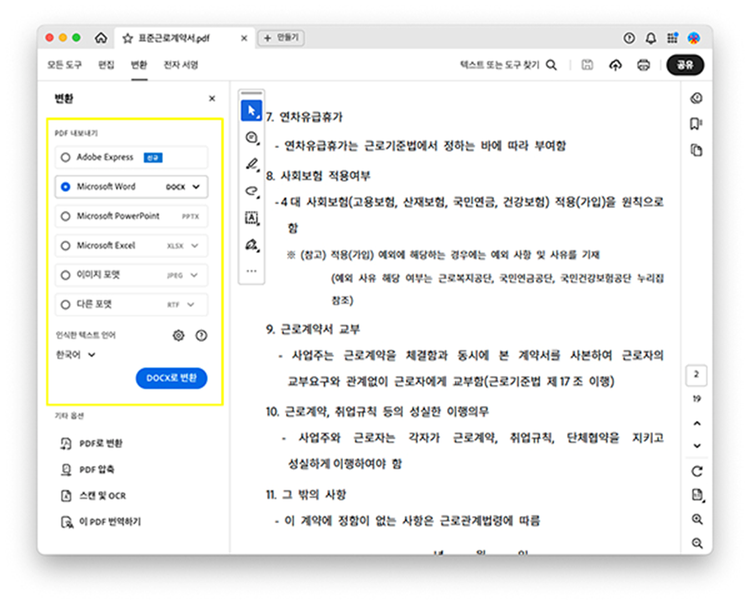Open the user profile avatar
This screenshot has height=604, width=750.
(694, 38)
